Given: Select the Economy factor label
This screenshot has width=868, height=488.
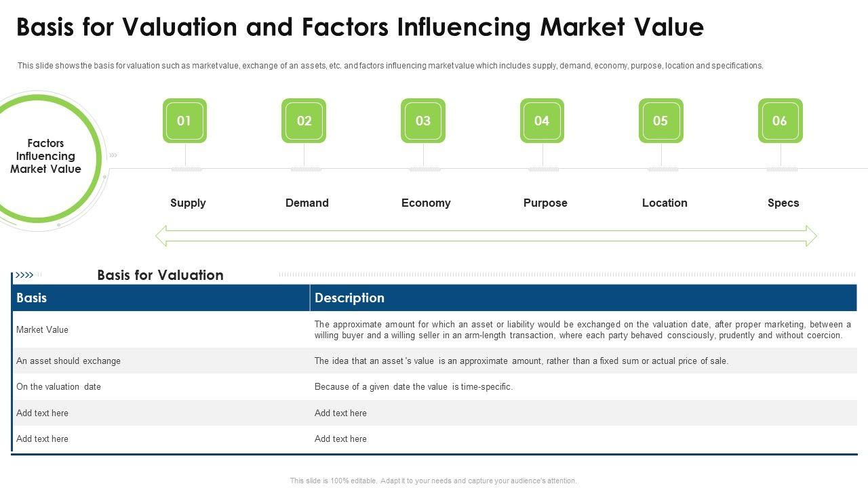Looking at the screenshot, I should 426,203.
